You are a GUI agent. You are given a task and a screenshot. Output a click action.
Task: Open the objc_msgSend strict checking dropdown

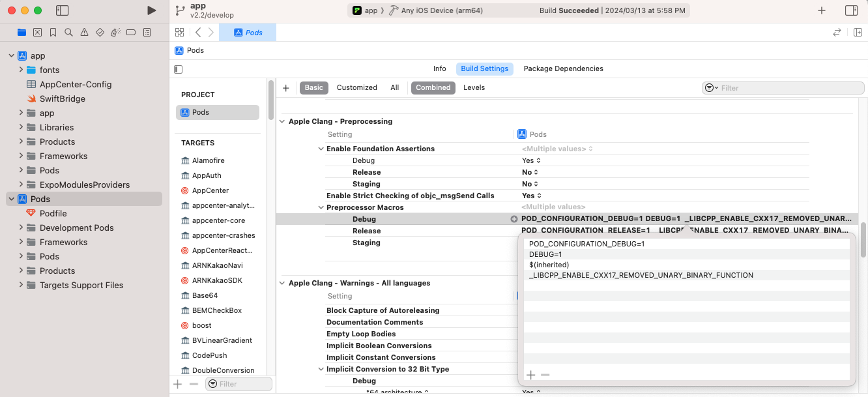coord(531,196)
